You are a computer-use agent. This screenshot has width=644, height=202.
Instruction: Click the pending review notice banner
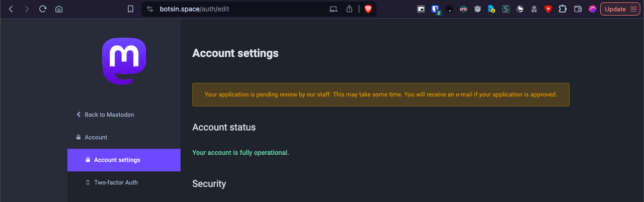click(380, 94)
